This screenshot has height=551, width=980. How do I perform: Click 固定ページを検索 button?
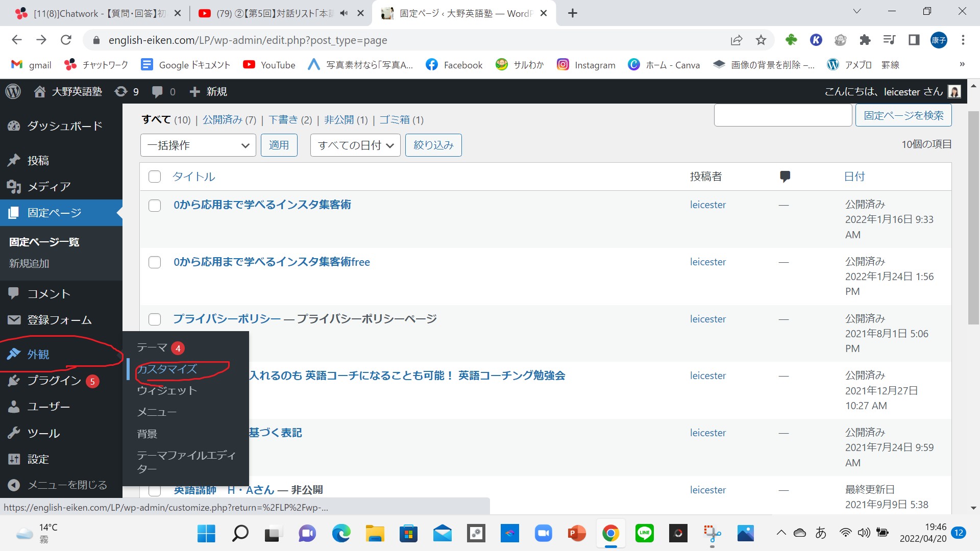pos(903,115)
